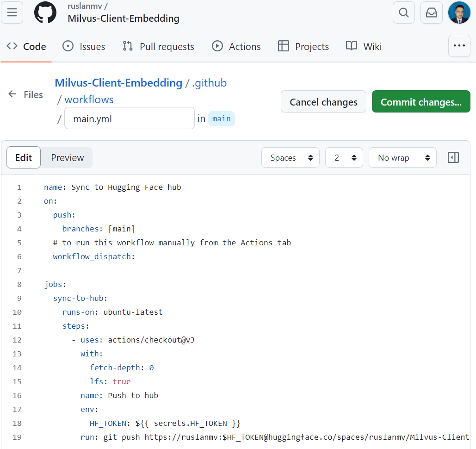Click 'name: Push to hub' line
Image resolution: width=476 pixels, height=449 pixels.
coord(115,395)
